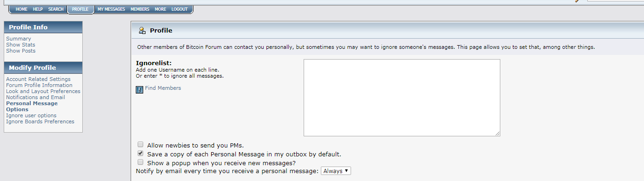Viewport: 644px width, 181px height.
Task: Open the MEMBERS page
Action: (x=140, y=9)
